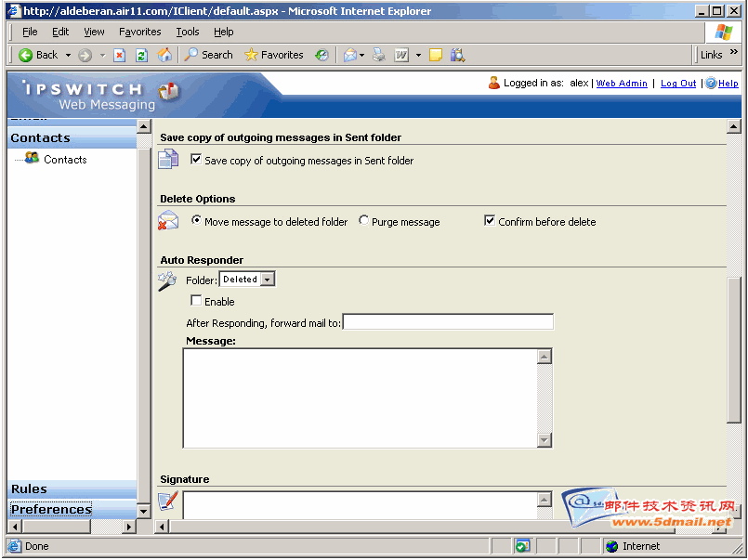
Task: Click the Contacts people icon in sidebar
Action: click(x=33, y=159)
